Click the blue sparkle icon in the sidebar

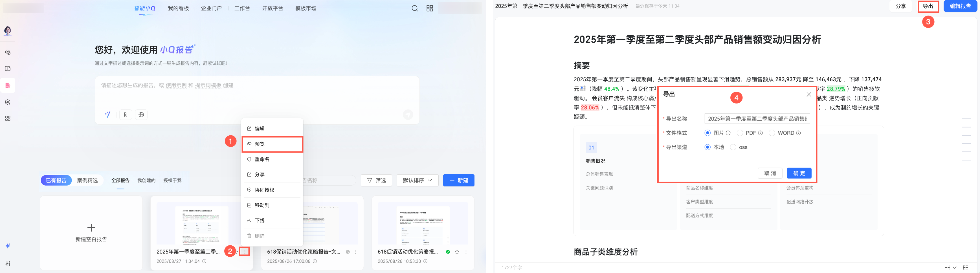pos(8,246)
